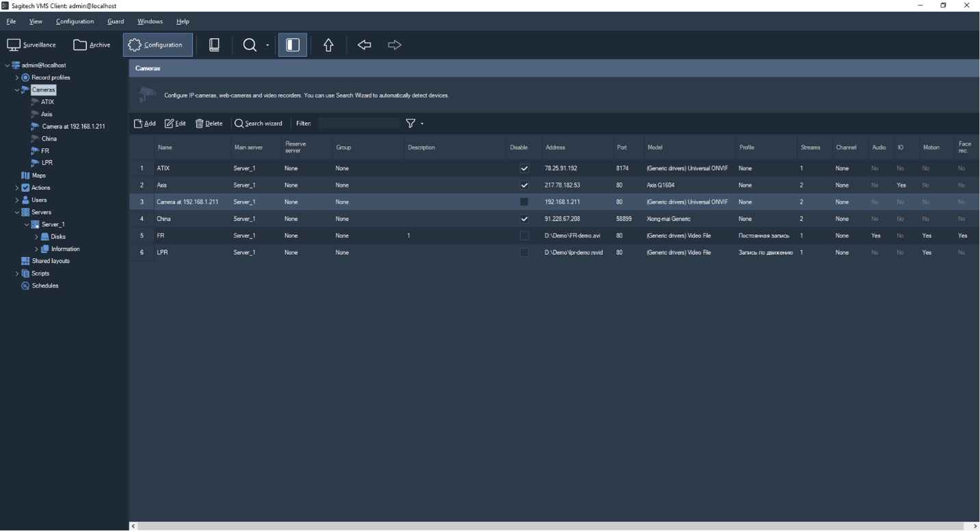
Task: Enable Disable checkbox for LPR camera
Action: pos(525,253)
